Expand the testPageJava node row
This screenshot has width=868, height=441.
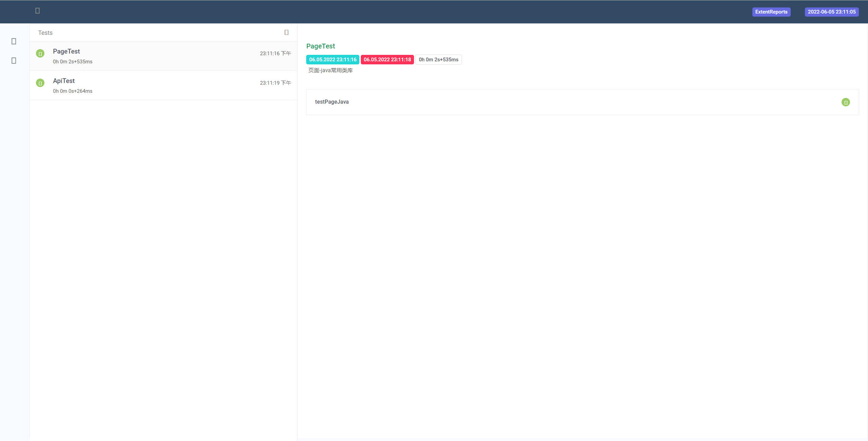click(x=332, y=102)
